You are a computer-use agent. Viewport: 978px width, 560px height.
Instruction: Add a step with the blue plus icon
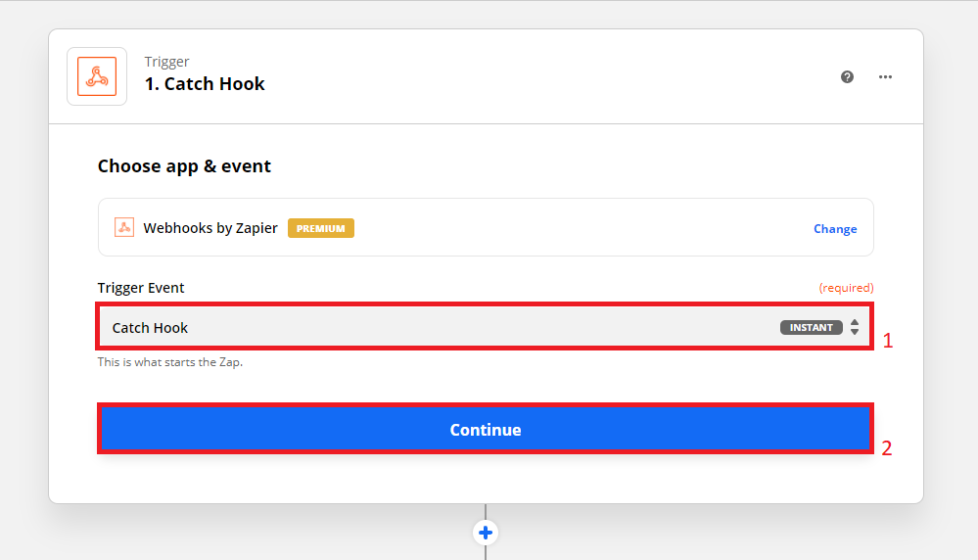pyautogui.click(x=486, y=533)
